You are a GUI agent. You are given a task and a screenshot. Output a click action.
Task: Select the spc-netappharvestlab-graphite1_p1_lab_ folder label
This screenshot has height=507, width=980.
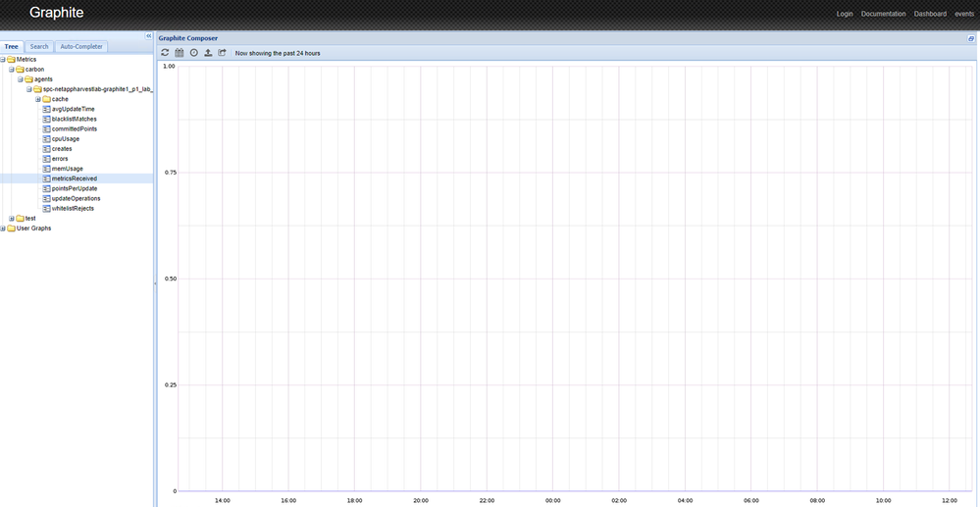coord(98,89)
